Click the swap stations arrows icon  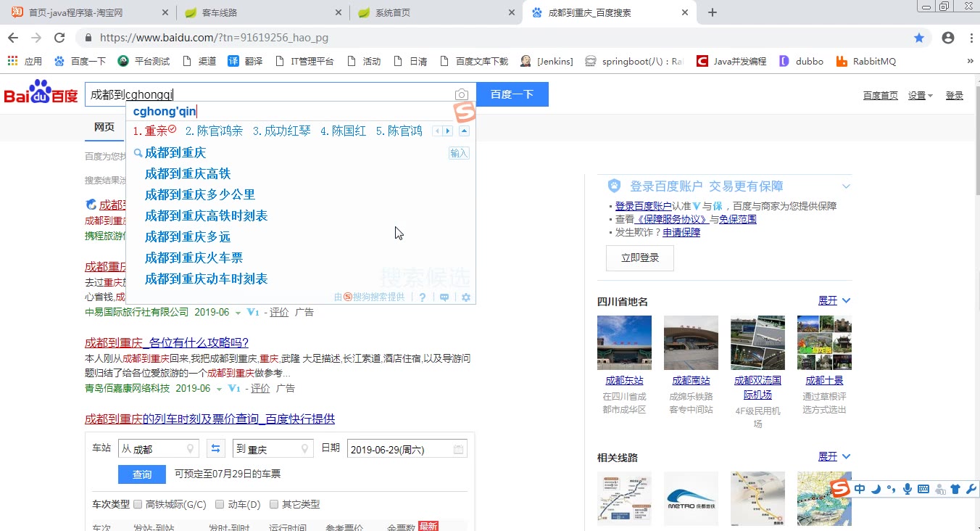(215, 449)
